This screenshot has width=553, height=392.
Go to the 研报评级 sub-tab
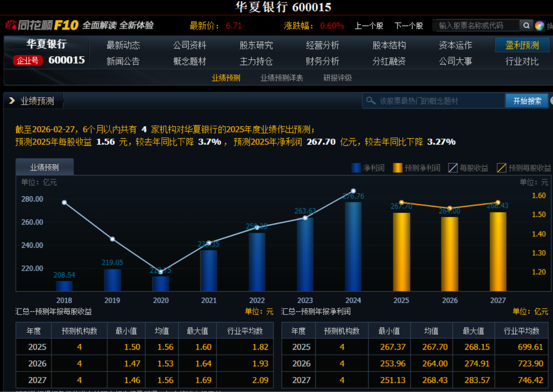point(337,78)
